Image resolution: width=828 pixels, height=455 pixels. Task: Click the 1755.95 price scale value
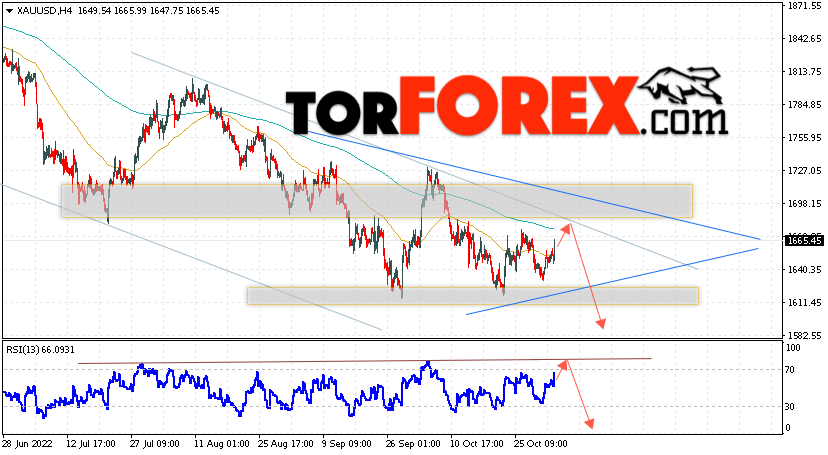click(x=804, y=138)
